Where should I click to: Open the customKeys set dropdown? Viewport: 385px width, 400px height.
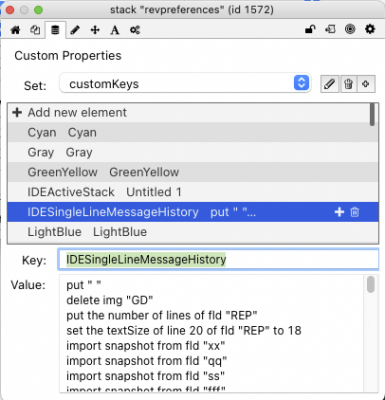coord(185,83)
